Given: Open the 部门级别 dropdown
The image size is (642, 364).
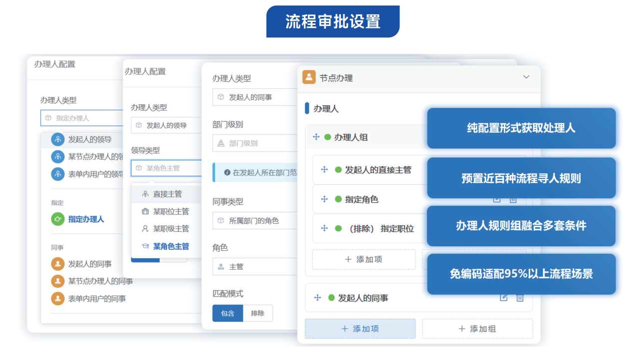Looking at the screenshot, I should 255,143.
